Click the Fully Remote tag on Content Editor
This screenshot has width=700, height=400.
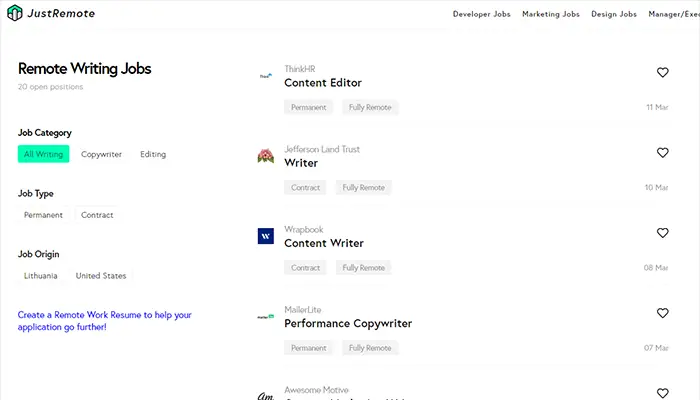(x=370, y=107)
